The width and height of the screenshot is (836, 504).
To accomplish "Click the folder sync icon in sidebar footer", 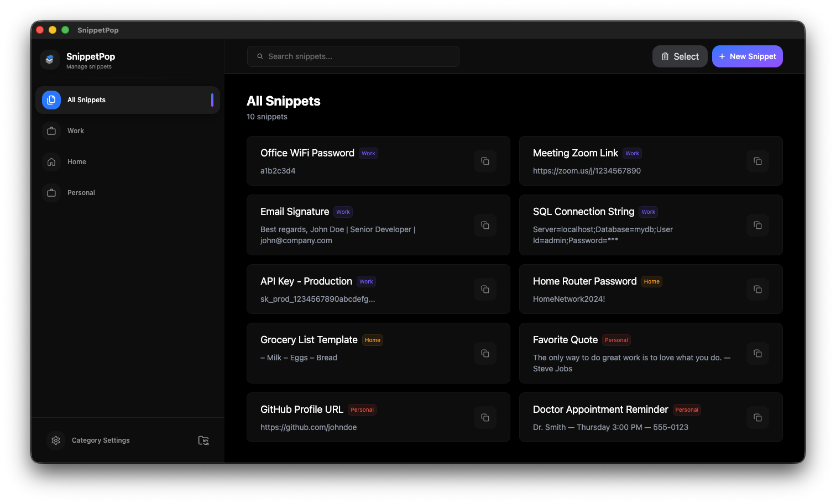I will click(x=203, y=440).
